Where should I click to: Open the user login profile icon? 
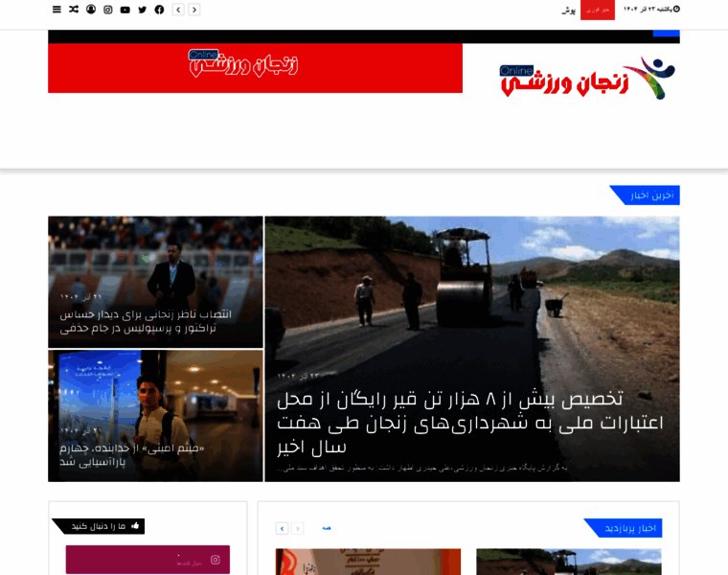(x=91, y=10)
